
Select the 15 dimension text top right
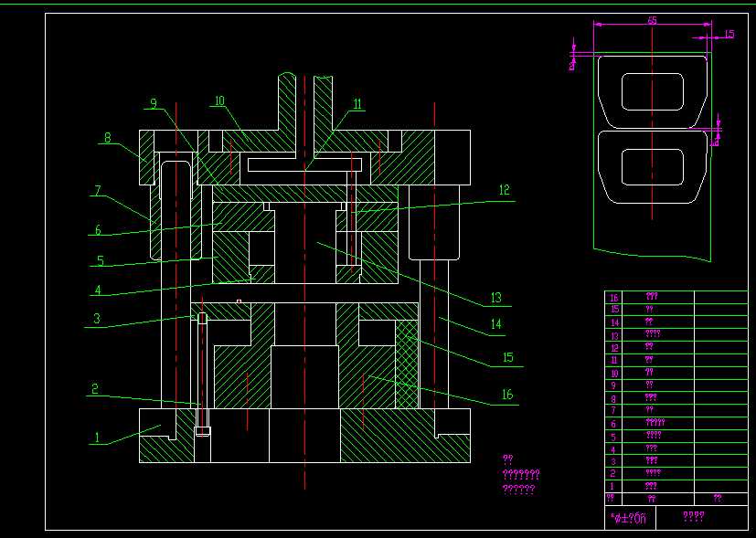click(x=729, y=34)
